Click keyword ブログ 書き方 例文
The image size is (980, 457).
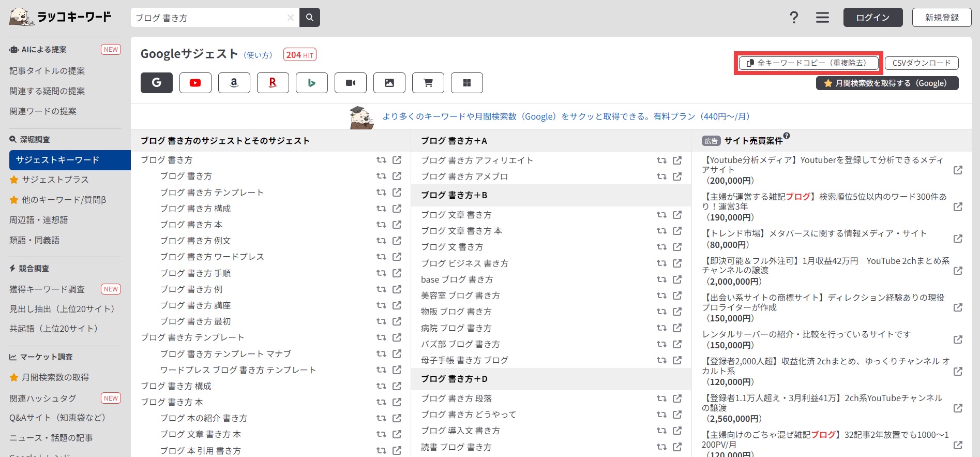click(195, 241)
